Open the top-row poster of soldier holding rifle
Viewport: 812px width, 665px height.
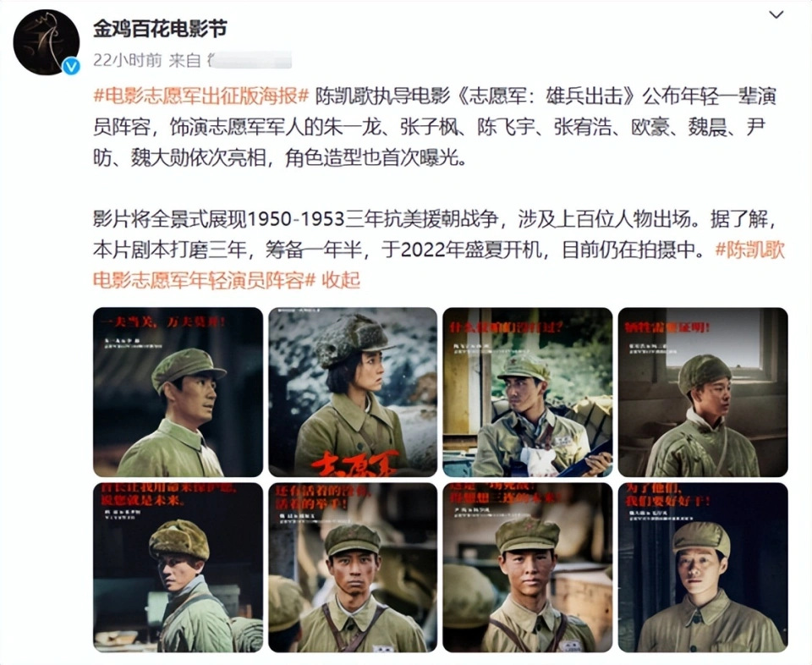click(x=528, y=392)
